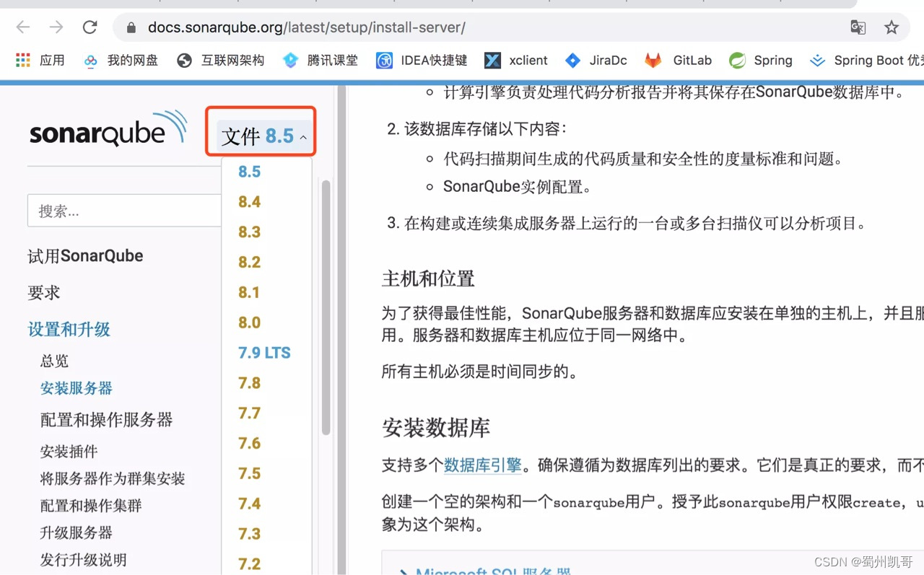Select version 7.6 in the list
The height and width of the screenshot is (575, 924).
pos(249,444)
